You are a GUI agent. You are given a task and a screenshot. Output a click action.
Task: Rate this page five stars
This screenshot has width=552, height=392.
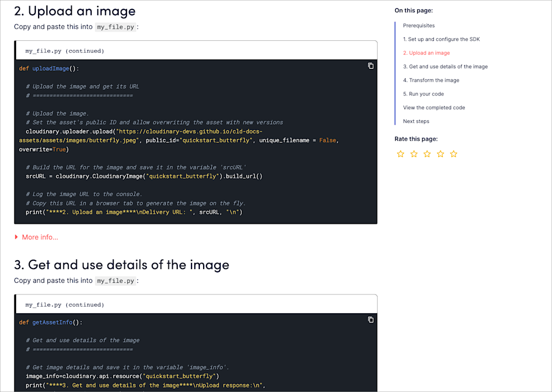454,154
